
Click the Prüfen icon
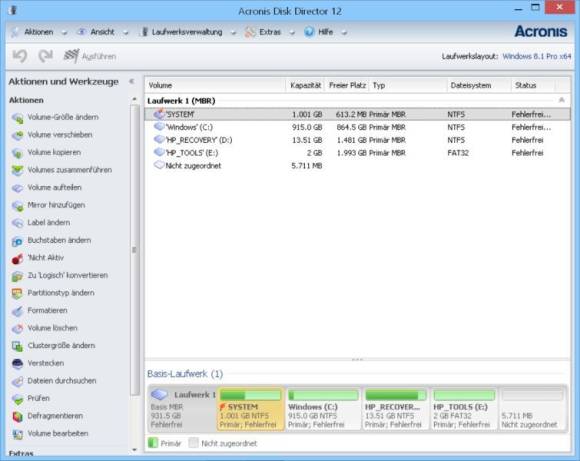pyautogui.click(x=17, y=399)
